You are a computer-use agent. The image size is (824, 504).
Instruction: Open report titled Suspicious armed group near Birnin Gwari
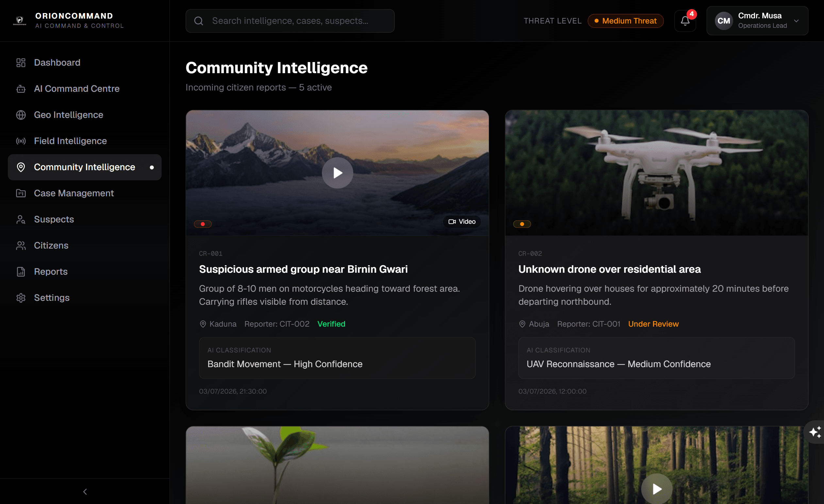(303, 269)
